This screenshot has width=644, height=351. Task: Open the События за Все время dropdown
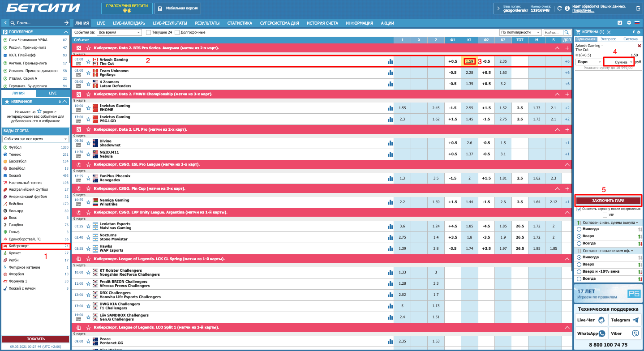120,32
